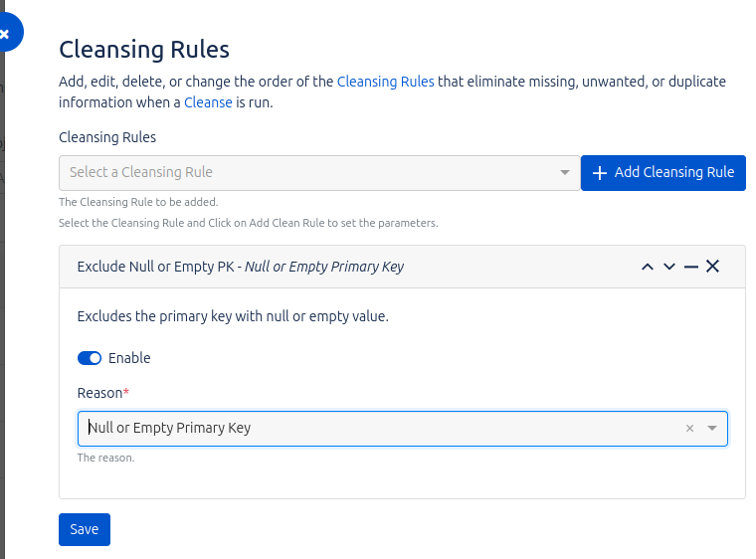756x559 pixels.
Task: Open the Select a Cleansing Rule dropdown arrow
Action: tap(565, 173)
